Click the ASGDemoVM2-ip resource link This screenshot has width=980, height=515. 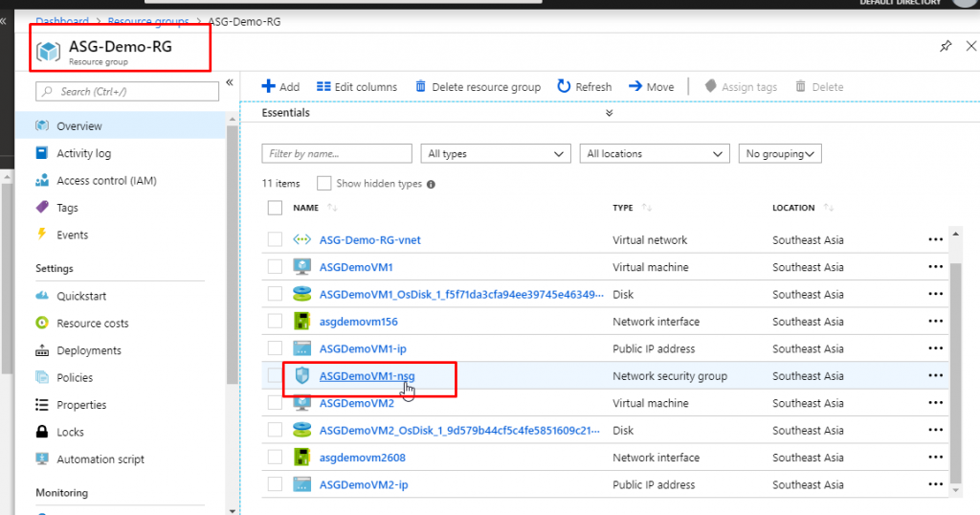tap(364, 485)
